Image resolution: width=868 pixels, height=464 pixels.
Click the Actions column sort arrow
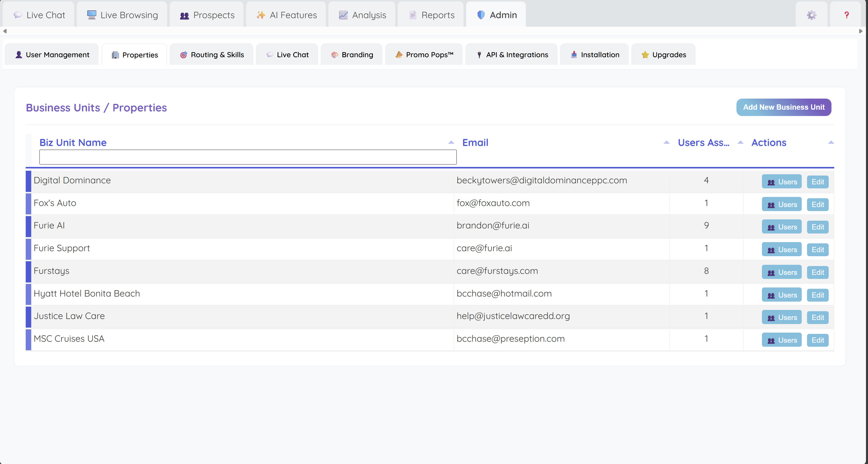[x=831, y=142]
